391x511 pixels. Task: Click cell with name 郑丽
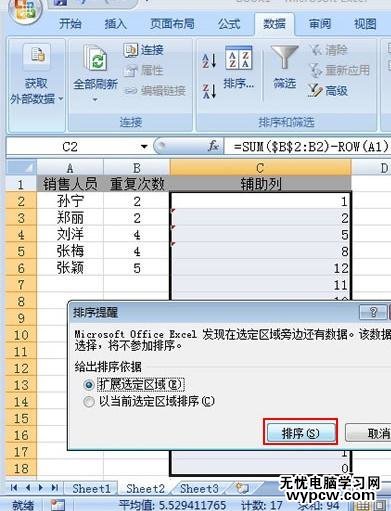[x=70, y=218]
